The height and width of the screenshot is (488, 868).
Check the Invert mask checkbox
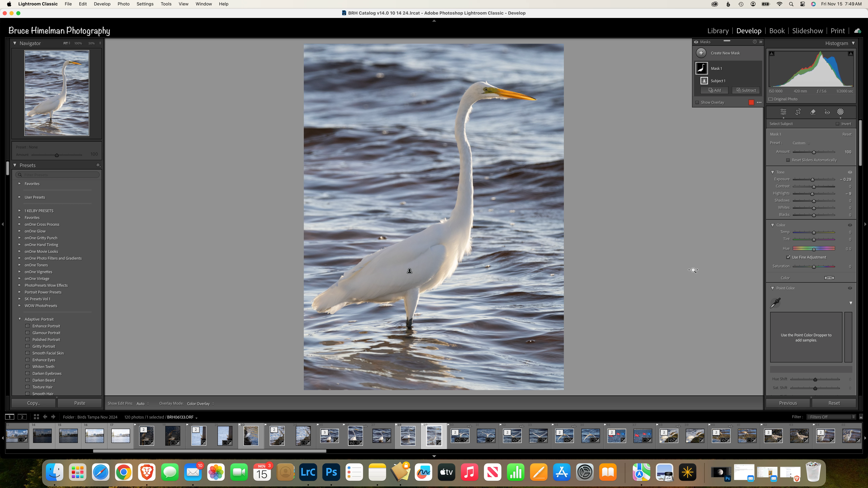(x=837, y=124)
